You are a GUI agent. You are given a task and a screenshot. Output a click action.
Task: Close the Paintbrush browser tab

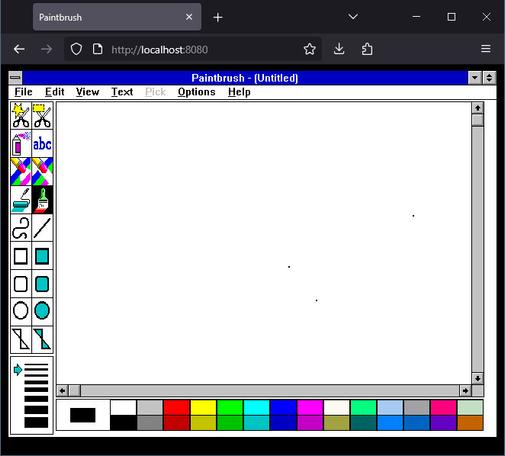click(x=189, y=17)
